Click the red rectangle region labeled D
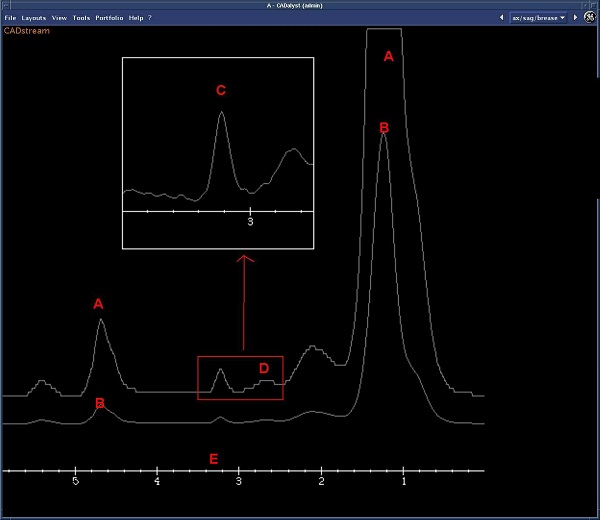600x520 pixels. [x=240, y=378]
